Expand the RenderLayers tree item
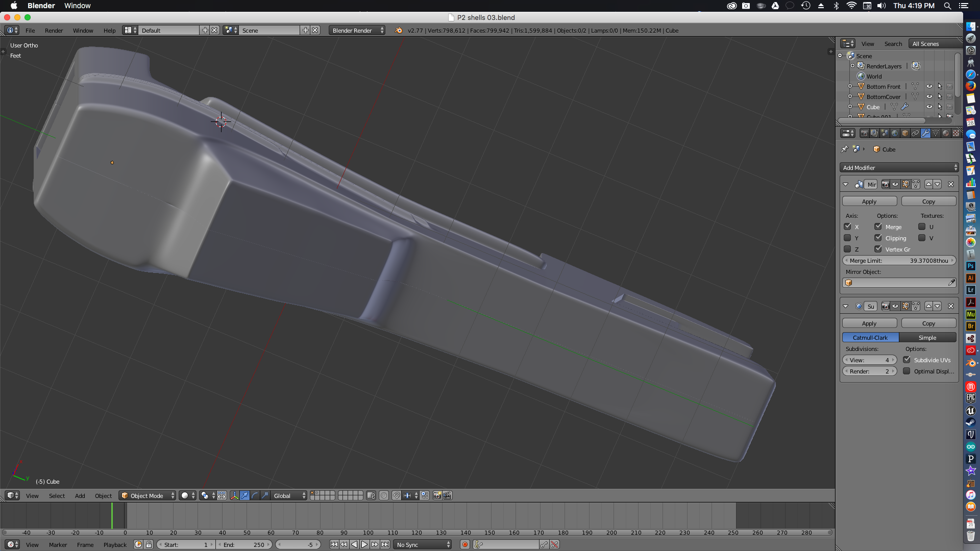Viewport: 980px width, 551px height. pos(852,66)
